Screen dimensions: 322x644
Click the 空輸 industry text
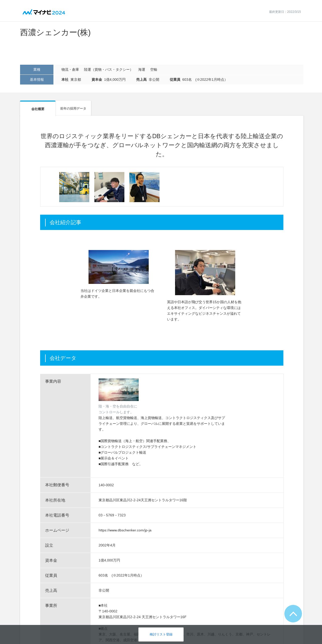point(154,69)
